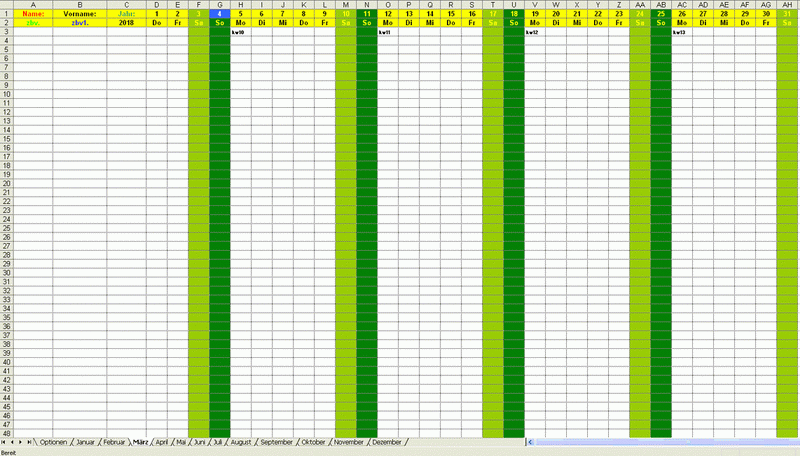Click the horizontal scrollbar track

click(x=666, y=442)
